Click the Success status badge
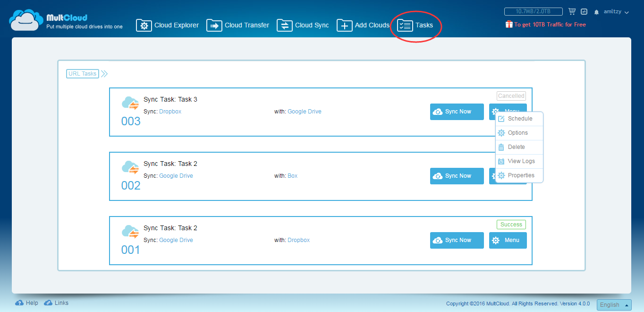 coord(511,225)
